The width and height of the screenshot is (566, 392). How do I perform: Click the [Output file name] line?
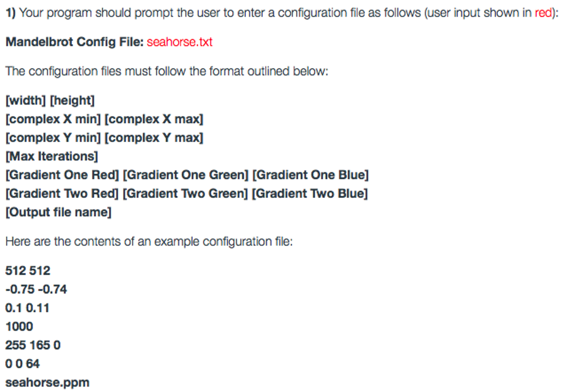(x=59, y=212)
